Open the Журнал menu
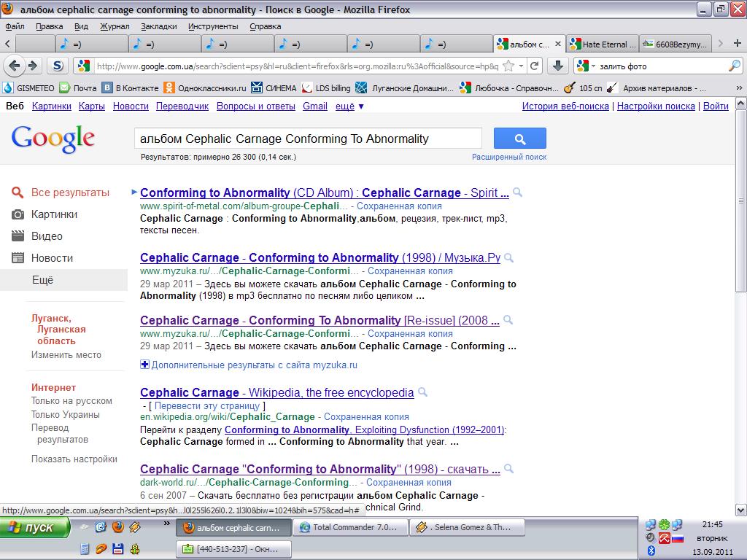The width and height of the screenshot is (747, 560). tap(115, 26)
